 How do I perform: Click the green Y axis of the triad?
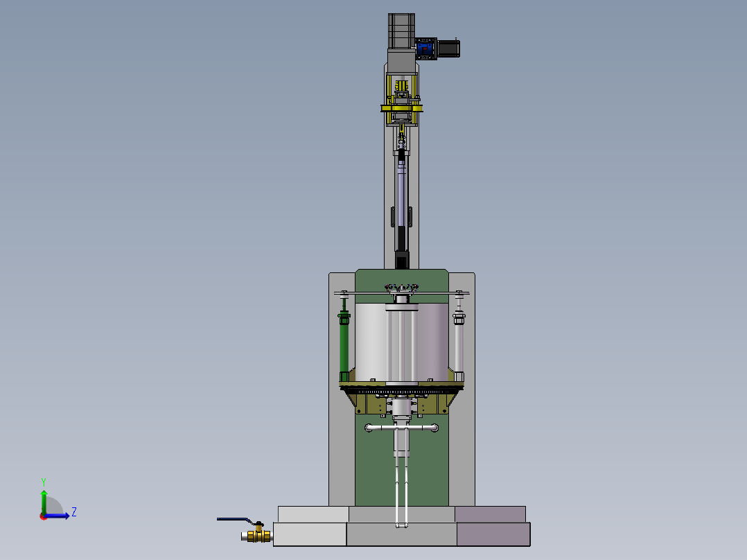pos(44,502)
